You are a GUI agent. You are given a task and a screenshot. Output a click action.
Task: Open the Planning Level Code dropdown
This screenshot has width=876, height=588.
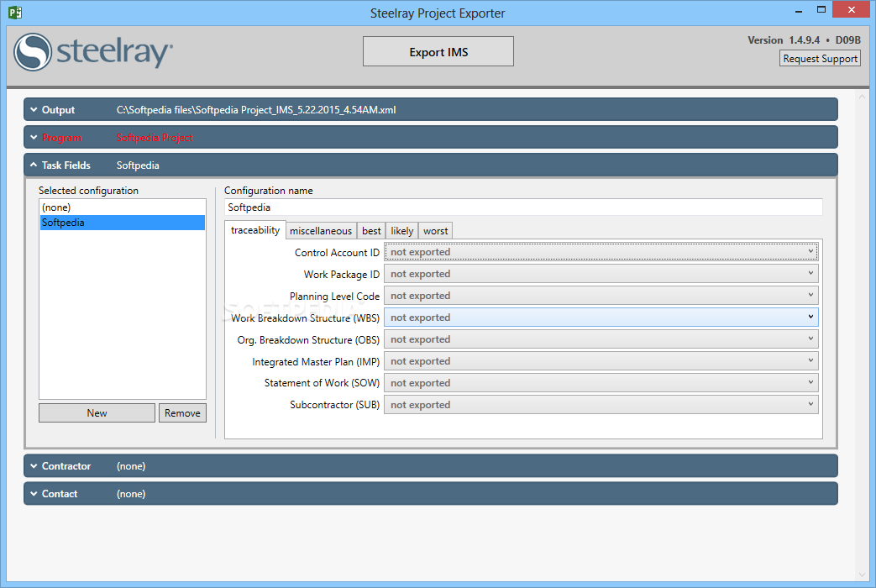[x=601, y=296]
